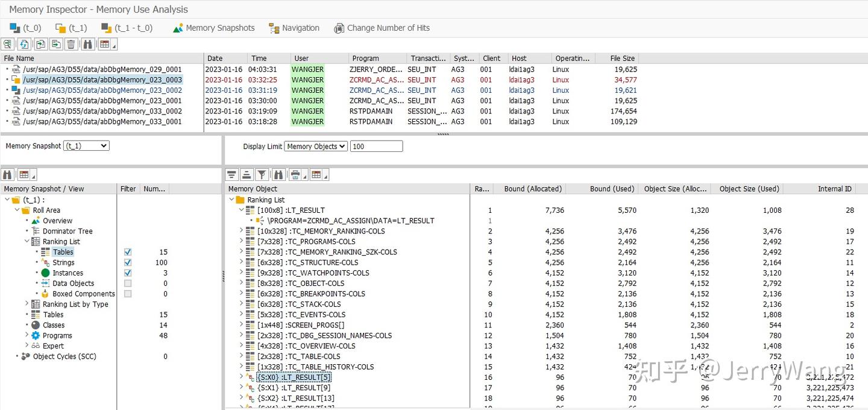Click layout icon above Memory Snapshot tree

coord(26,174)
